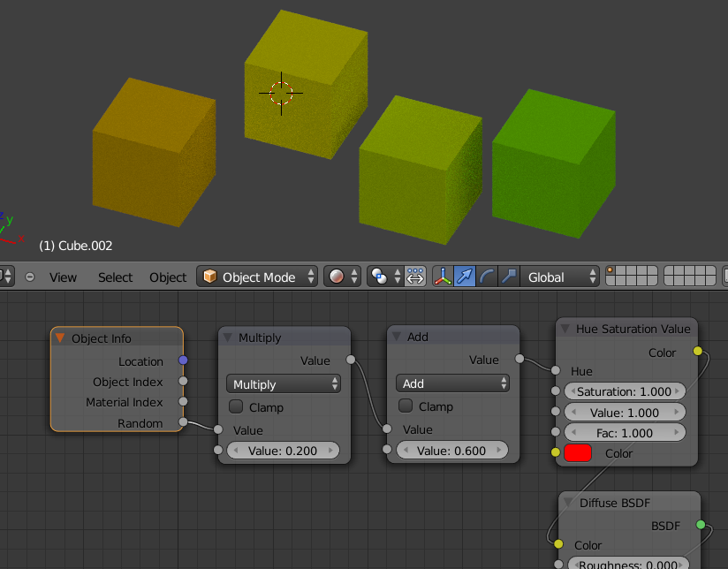The height and width of the screenshot is (569, 728).
Task: Open the red Color swatch on Hue Saturation node
Action: pyautogui.click(x=579, y=452)
